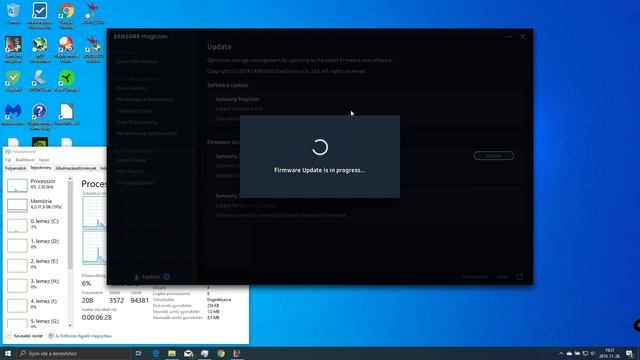Open Drive Details in Magician sidebar

coord(131,88)
